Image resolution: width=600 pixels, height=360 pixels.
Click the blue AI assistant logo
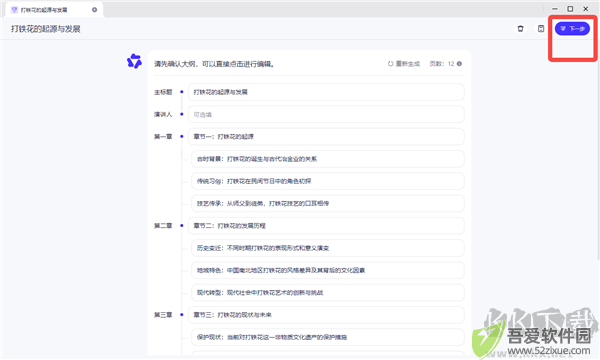coord(134,61)
